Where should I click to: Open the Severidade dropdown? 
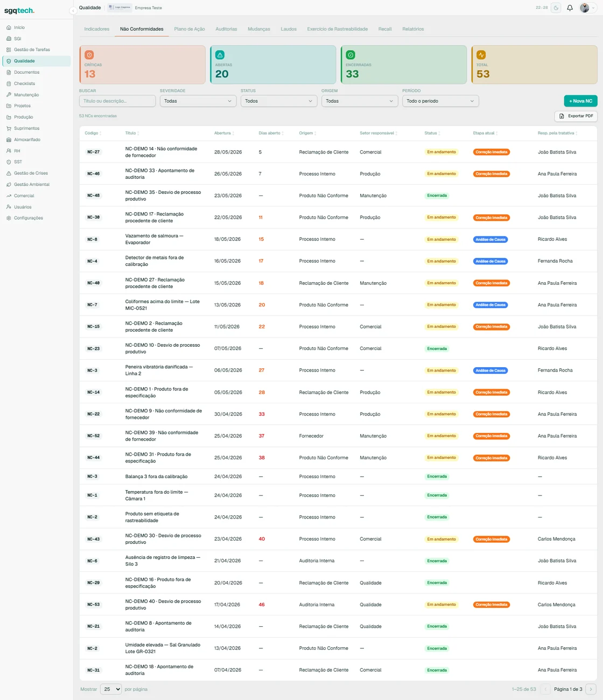click(x=198, y=101)
